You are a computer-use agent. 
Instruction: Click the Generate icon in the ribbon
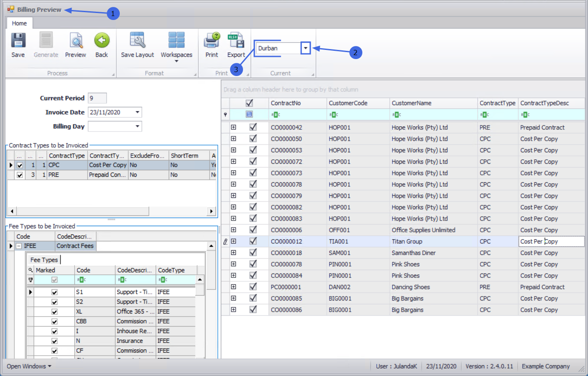pos(46,41)
